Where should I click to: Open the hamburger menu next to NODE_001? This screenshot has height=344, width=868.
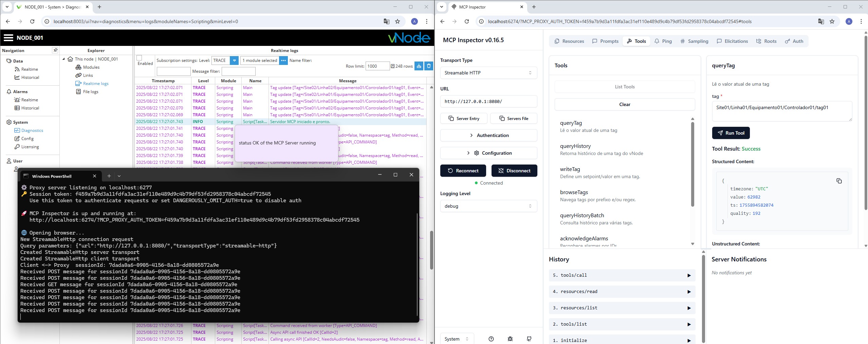point(8,38)
